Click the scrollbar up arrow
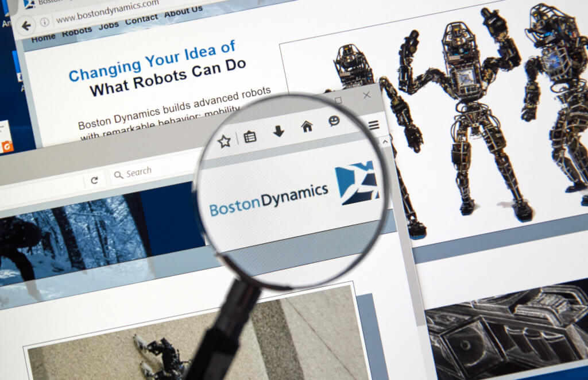Viewport: 588px width, 380px height. tap(385, 141)
